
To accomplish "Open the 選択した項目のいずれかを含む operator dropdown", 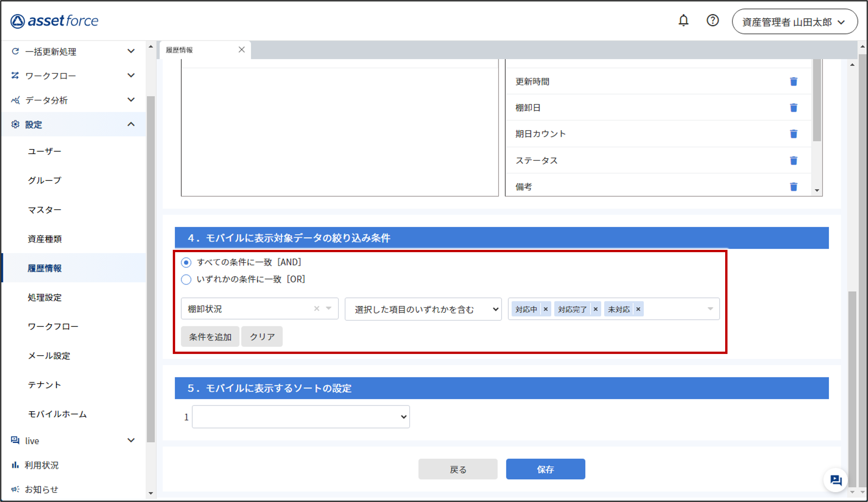I will [423, 309].
